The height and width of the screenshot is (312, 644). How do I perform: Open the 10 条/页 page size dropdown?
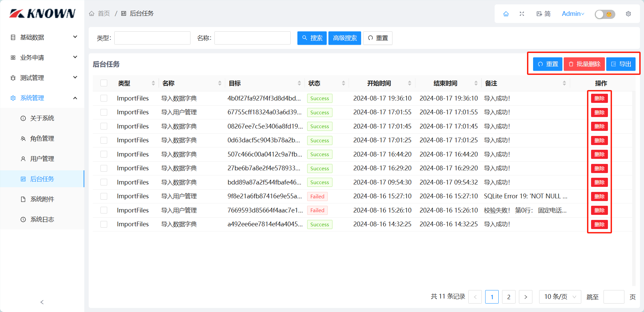(560, 297)
